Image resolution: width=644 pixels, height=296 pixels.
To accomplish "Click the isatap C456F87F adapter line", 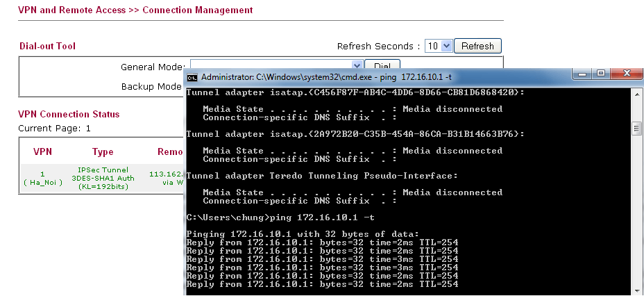I will click(x=355, y=92).
